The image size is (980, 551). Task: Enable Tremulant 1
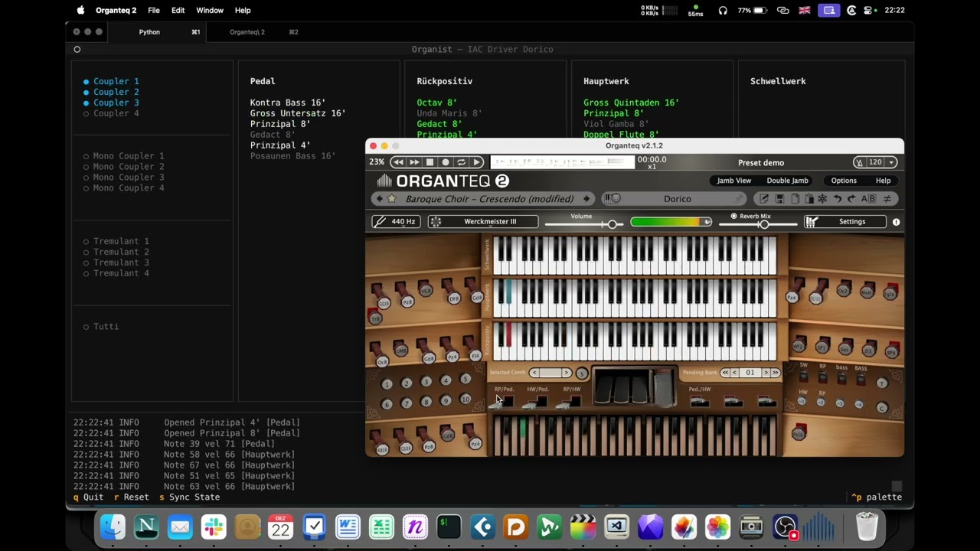116,242
